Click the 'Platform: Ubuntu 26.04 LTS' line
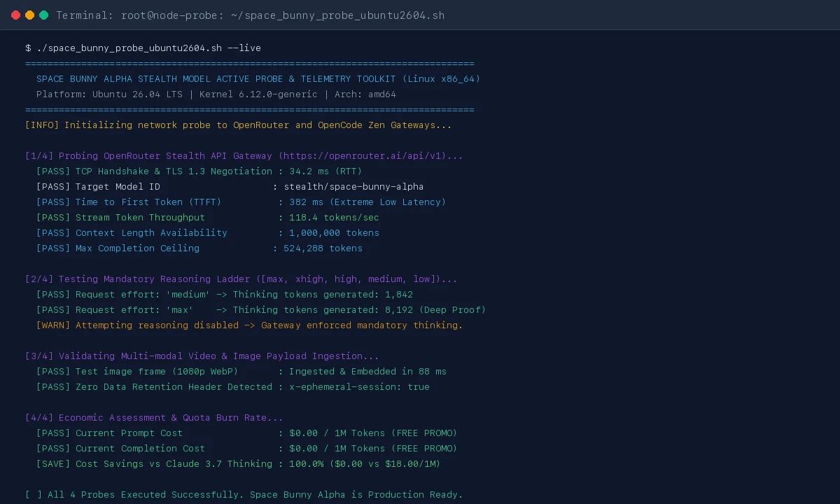This screenshot has height=504, width=840. (216, 94)
